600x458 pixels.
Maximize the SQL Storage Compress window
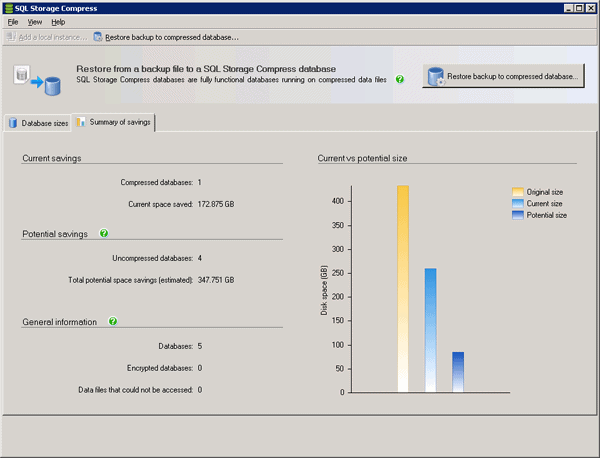(579, 8)
